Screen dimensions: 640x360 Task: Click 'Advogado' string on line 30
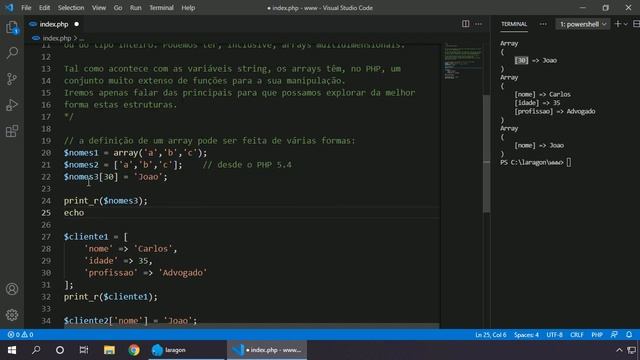[182, 273]
